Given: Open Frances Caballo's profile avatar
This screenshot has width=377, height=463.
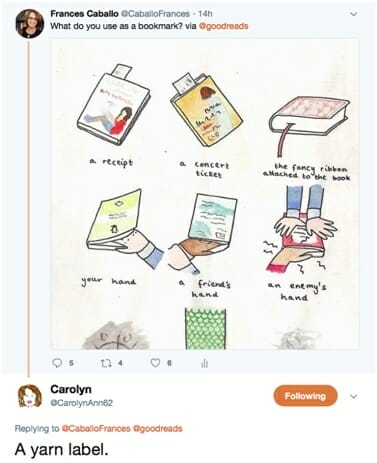Looking at the screenshot, I should 30,24.
